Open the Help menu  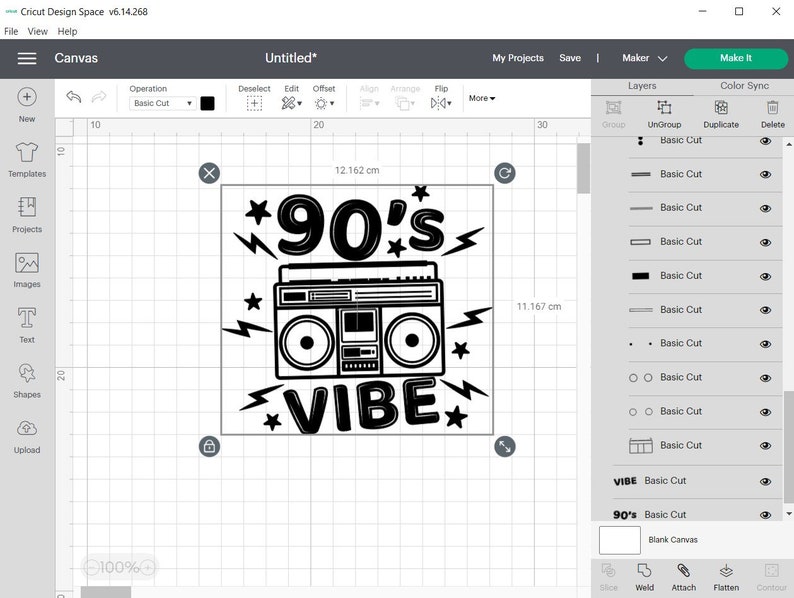[67, 31]
